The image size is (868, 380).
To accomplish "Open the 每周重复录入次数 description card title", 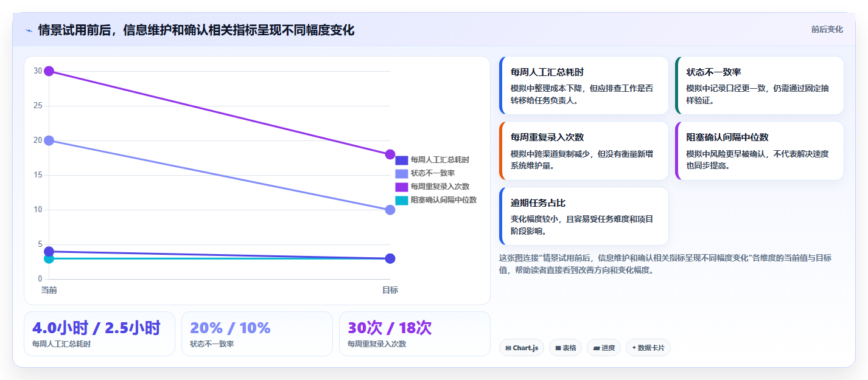I will (547, 137).
